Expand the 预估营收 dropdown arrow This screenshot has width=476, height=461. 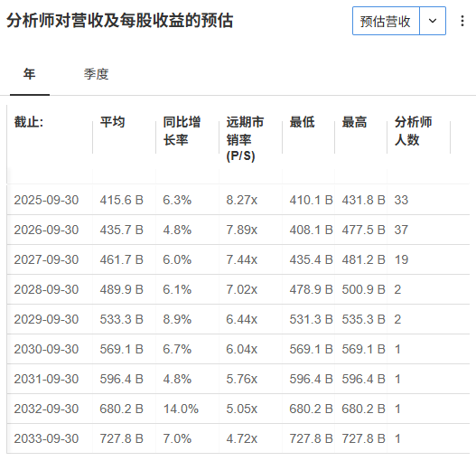(x=433, y=21)
